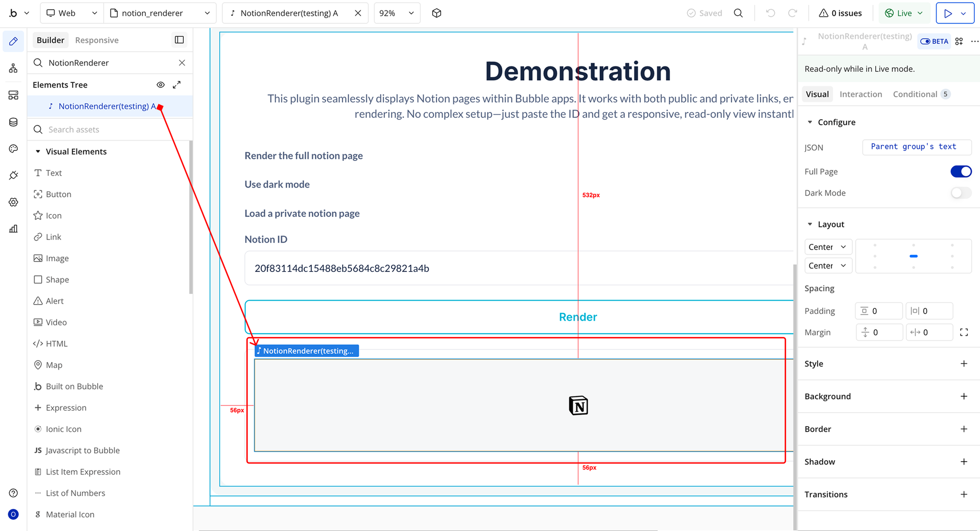This screenshot has width=980, height=531.
Task: Click the expand Elements Tree arrows icon
Action: click(x=177, y=85)
